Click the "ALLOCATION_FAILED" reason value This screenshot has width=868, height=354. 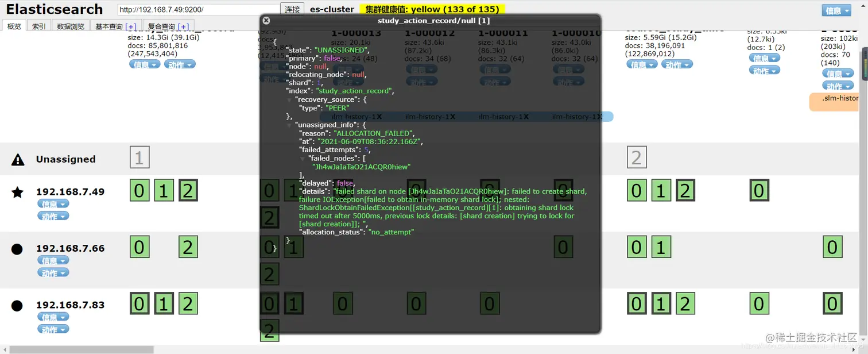click(x=373, y=133)
